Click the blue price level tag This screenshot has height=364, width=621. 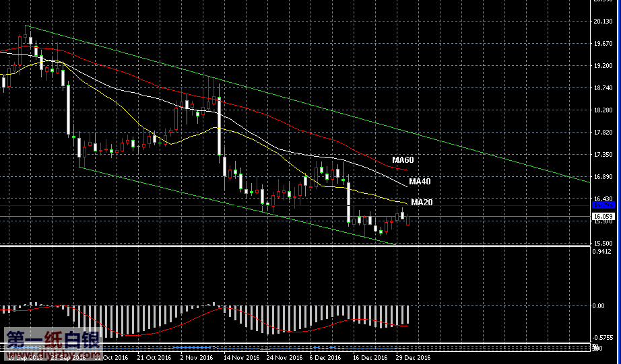click(x=603, y=205)
